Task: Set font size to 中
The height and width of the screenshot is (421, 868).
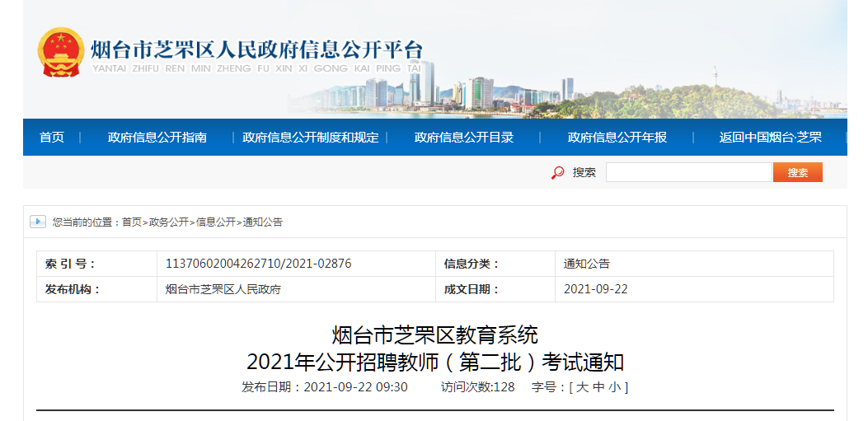Action: click(598, 387)
